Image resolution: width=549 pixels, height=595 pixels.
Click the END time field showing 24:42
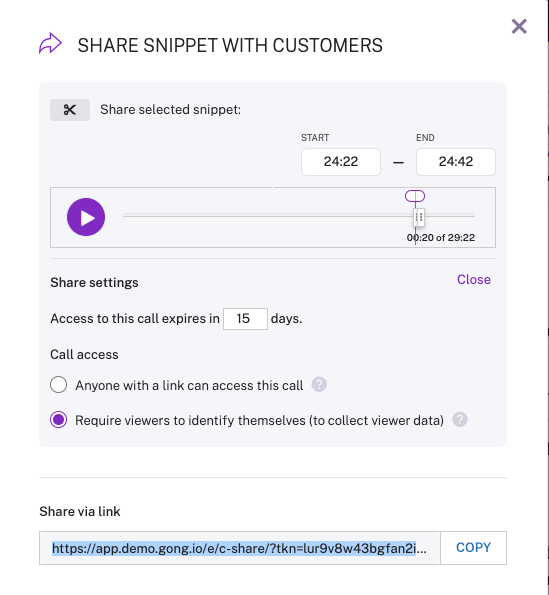(x=456, y=162)
